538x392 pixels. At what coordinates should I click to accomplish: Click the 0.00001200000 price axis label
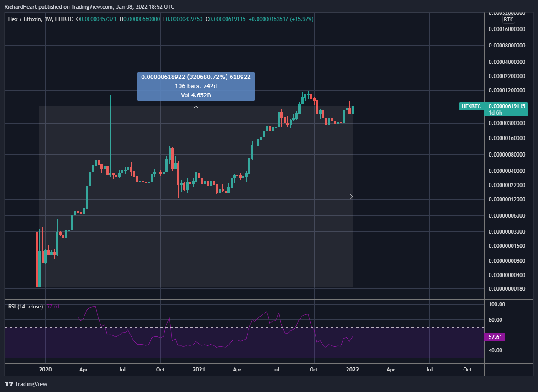point(507,90)
